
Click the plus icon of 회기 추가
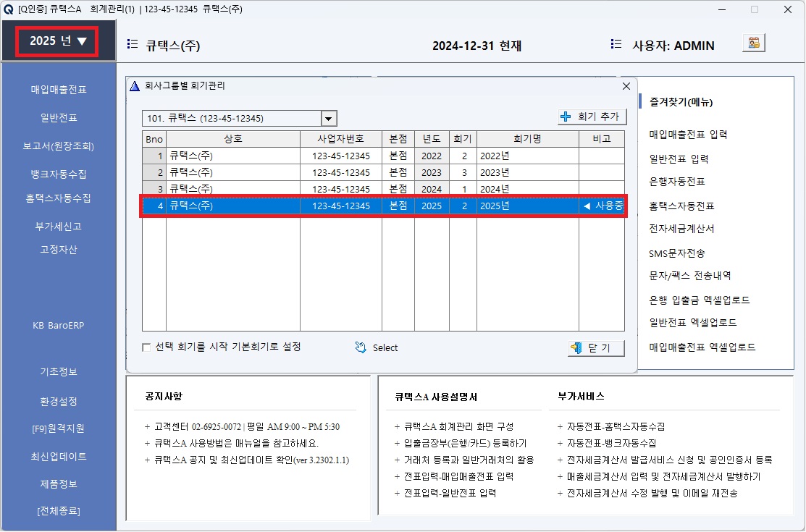click(x=566, y=117)
